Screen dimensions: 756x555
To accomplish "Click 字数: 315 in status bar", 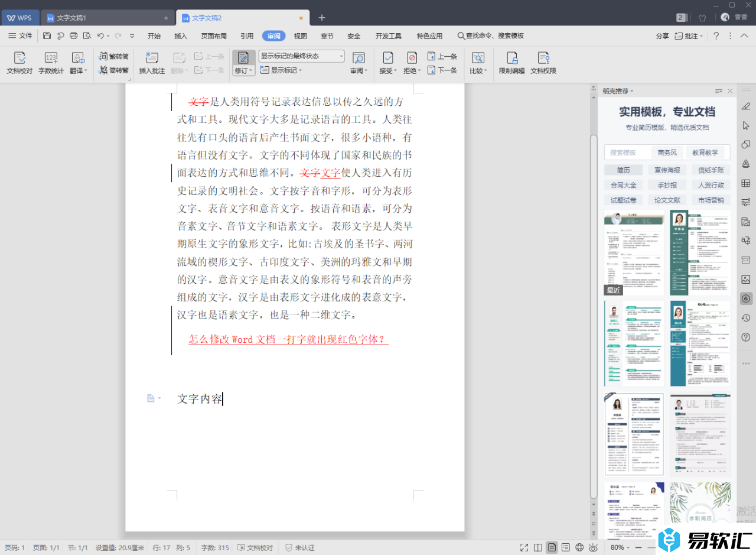I will click(x=214, y=548).
